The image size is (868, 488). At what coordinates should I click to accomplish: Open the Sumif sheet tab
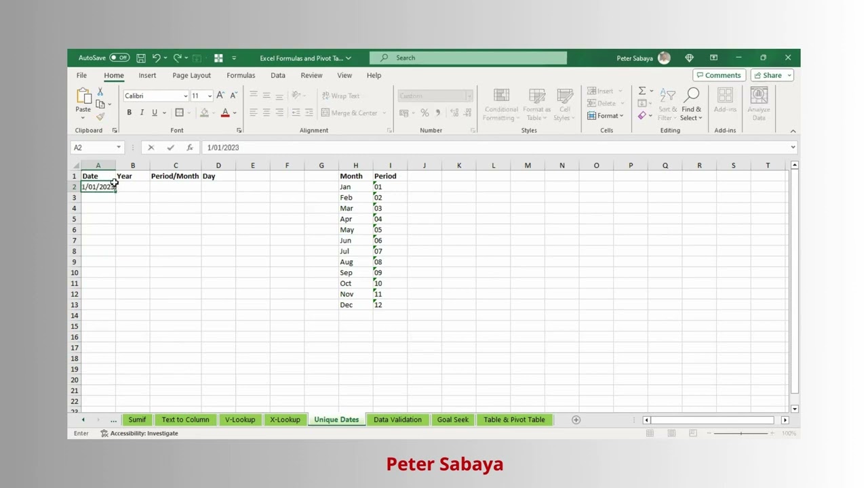pyautogui.click(x=137, y=420)
